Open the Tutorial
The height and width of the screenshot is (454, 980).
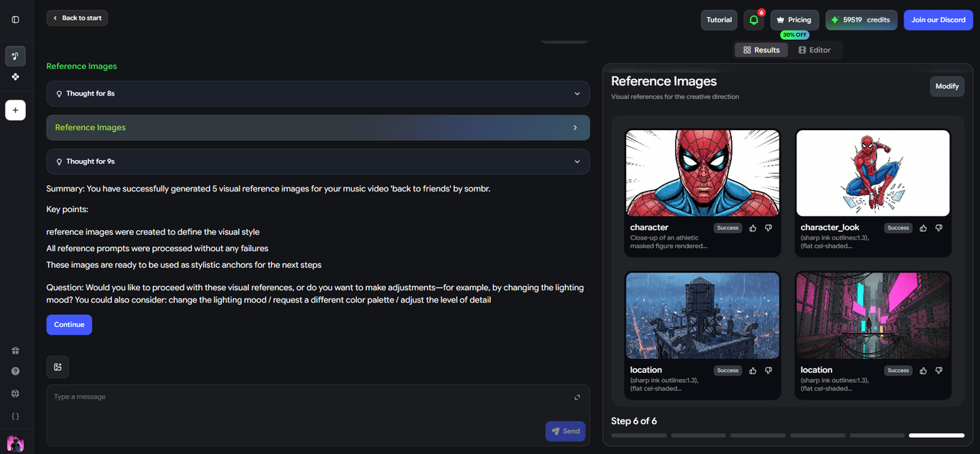pyautogui.click(x=719, y=20)
